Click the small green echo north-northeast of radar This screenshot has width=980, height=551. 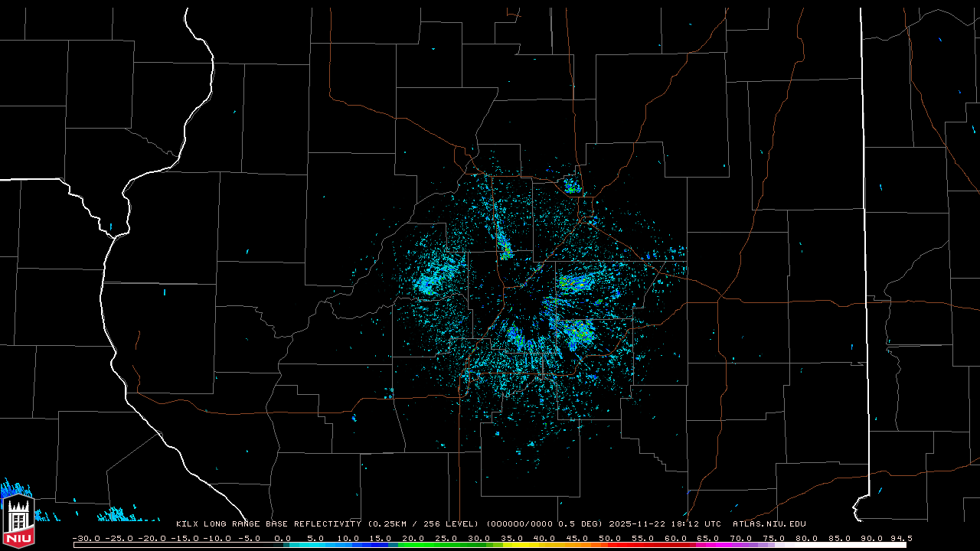click(572, 185)
